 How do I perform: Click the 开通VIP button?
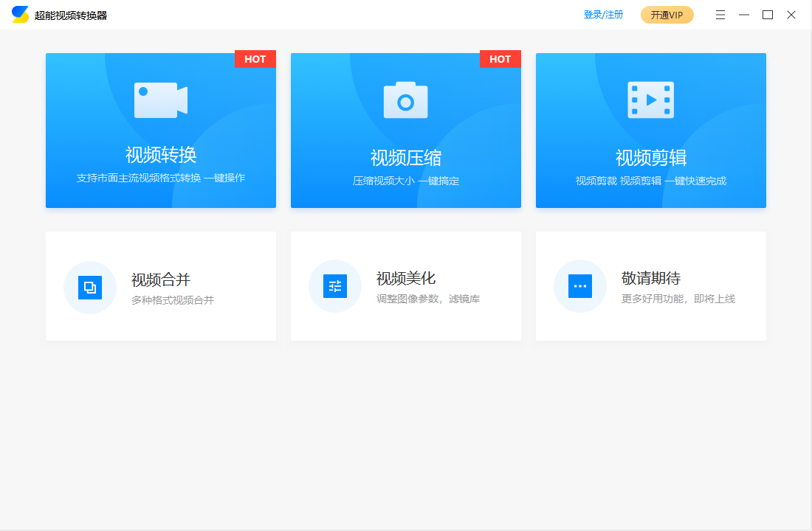pos(667,14)
